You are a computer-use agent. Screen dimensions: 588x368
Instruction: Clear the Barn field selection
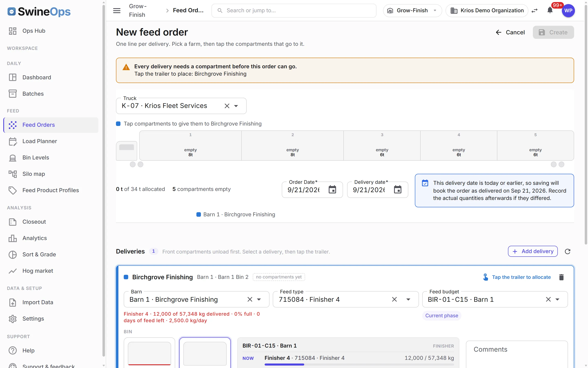click(250, 299)
